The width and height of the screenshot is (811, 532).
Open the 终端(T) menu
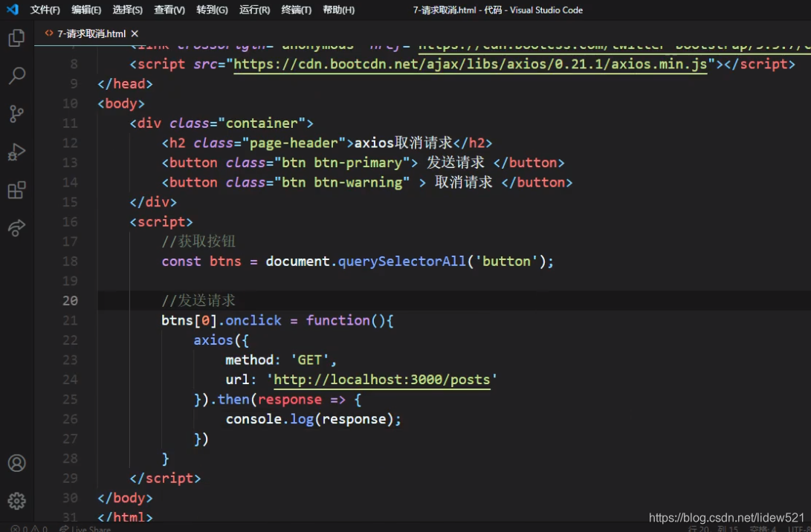(297, 10)
